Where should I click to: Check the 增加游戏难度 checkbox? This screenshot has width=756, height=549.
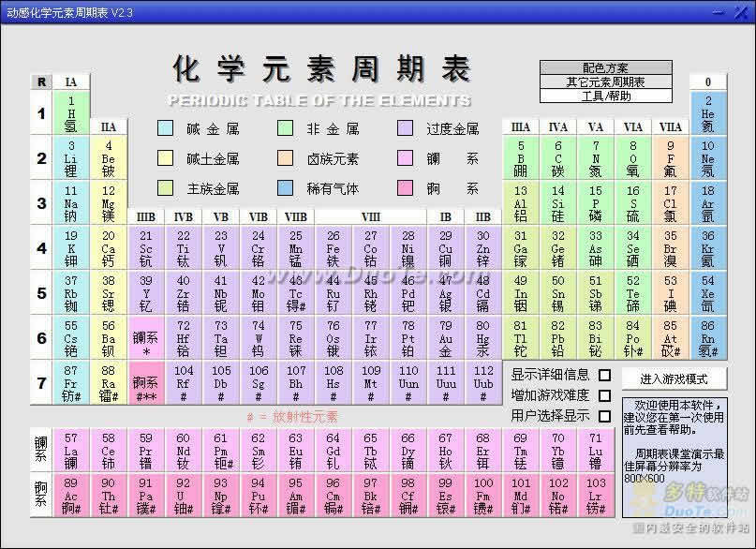click(604, 395)
